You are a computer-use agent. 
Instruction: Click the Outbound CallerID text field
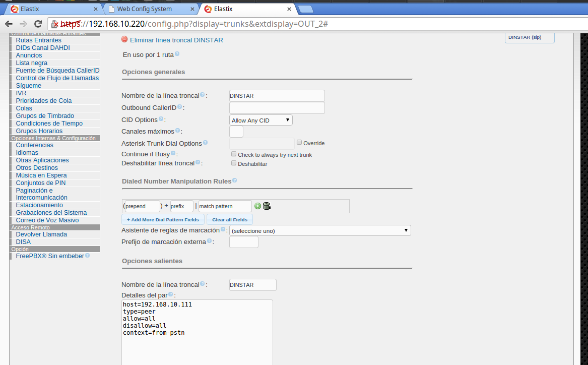277,108
